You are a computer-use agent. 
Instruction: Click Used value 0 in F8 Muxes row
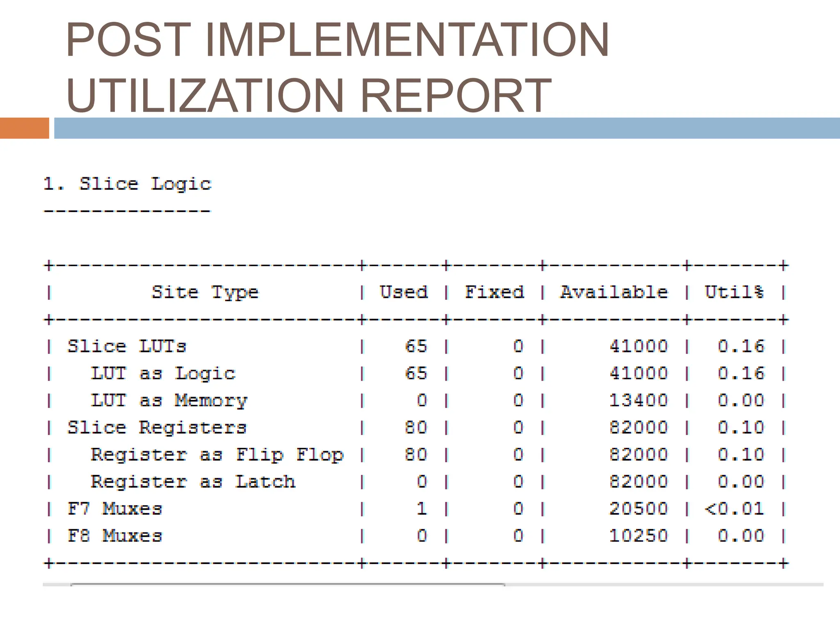(x=422, y=536)
